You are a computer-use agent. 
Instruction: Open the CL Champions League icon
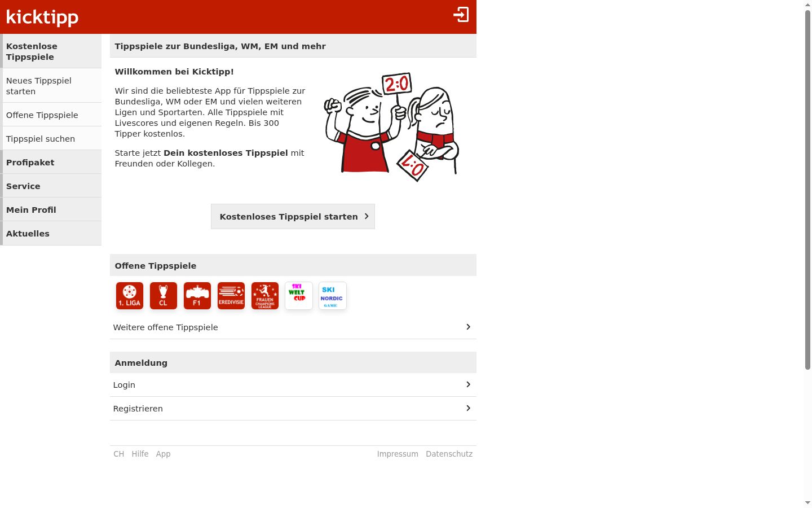tap(164, 296)
